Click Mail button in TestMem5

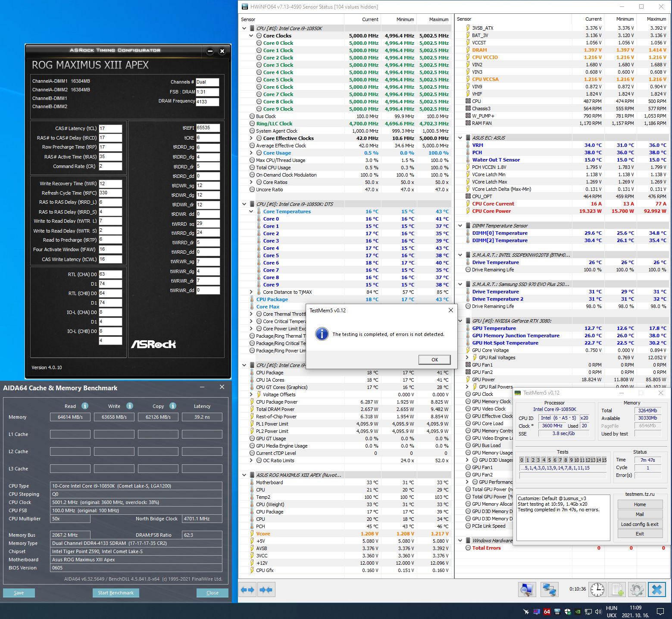640,514
